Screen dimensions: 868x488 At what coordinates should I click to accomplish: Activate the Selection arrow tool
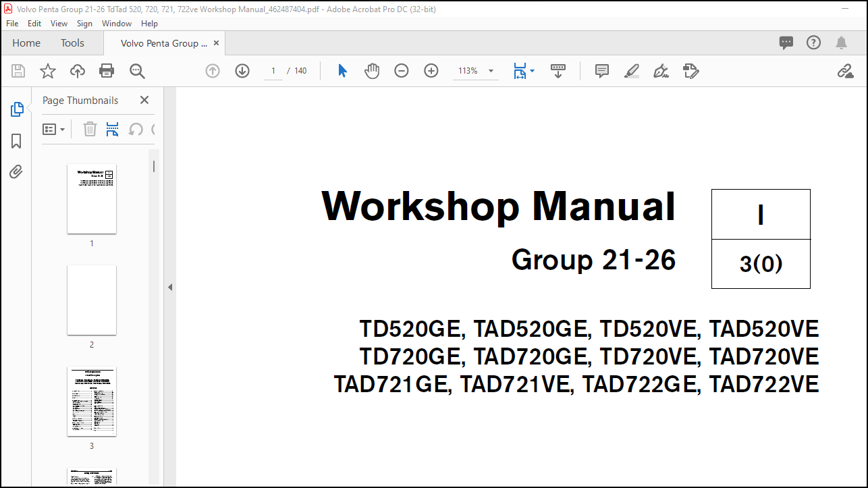[x=342, y=71]
